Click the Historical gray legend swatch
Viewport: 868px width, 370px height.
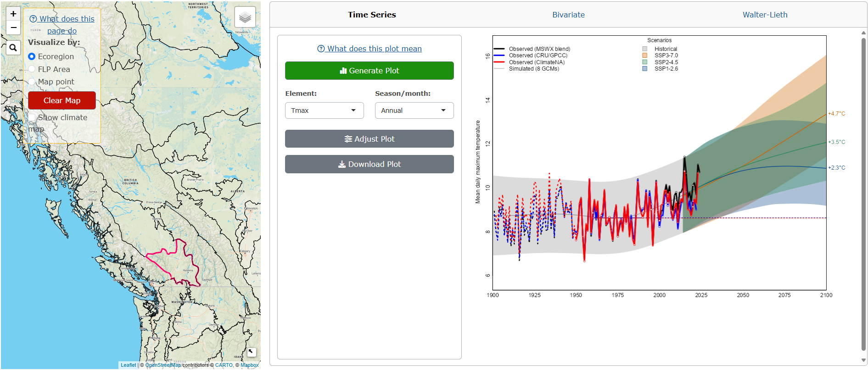point(645,49)
